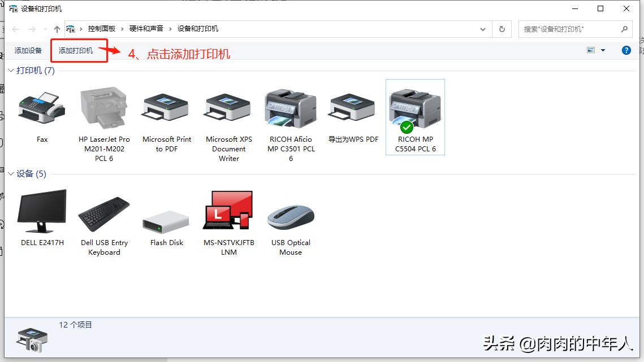Open help via the blue question mark
Viewport: 644px width, 362px height.
(626, 50)
